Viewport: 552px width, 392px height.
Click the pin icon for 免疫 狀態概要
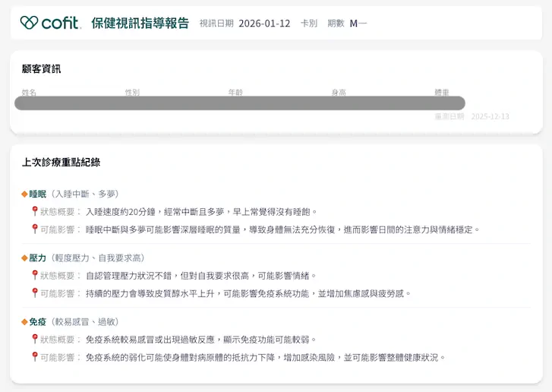coord(34,339)
